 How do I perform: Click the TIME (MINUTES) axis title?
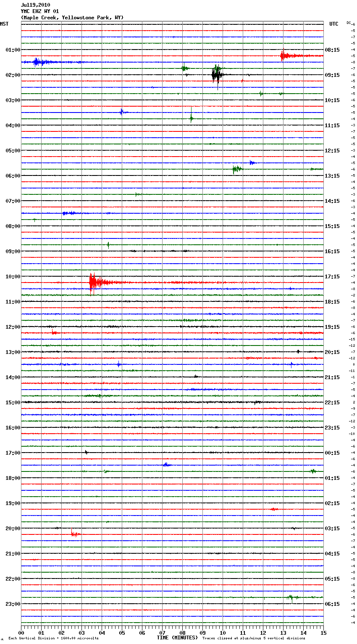(177, 637)
